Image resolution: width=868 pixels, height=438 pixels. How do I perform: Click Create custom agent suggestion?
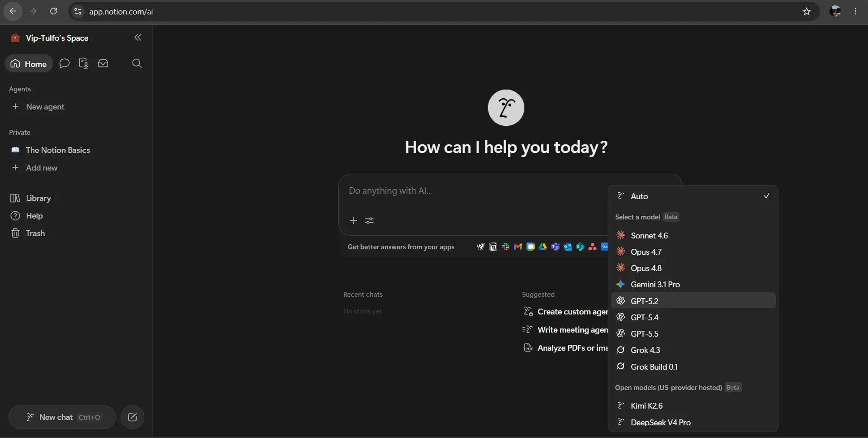click(565, 312)
